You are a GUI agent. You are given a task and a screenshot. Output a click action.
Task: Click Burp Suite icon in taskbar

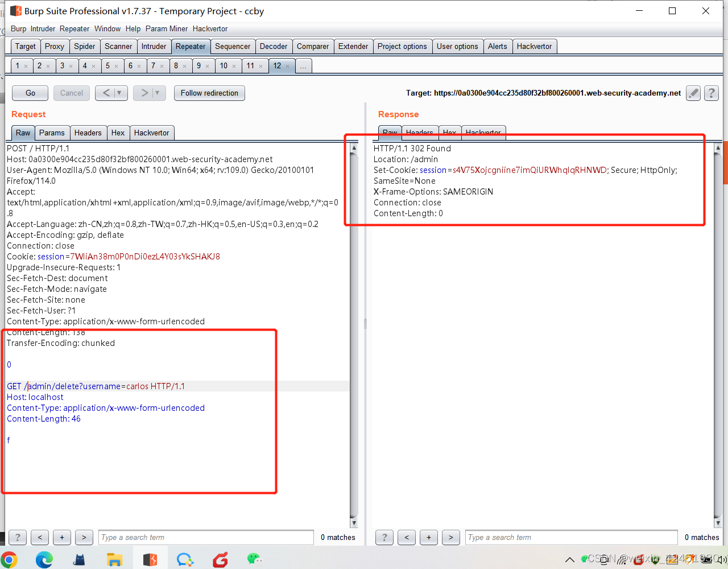pyautogui.click(x=150, y=559)
